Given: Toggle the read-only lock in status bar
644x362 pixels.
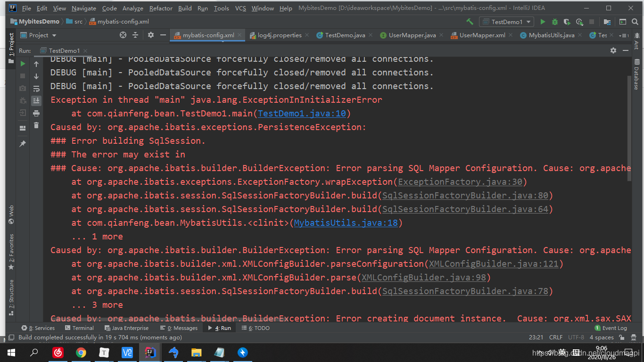Looking at the screenshot, I should pyautogui.click(x=621, y=337).
